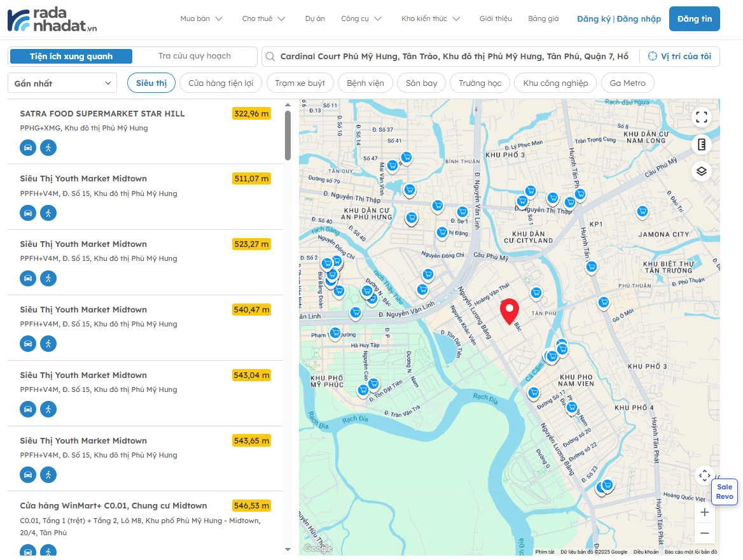This screenshot has width=743, height=560.
Task: Zoom in the map with plus button
Action: tap(704, 512)
